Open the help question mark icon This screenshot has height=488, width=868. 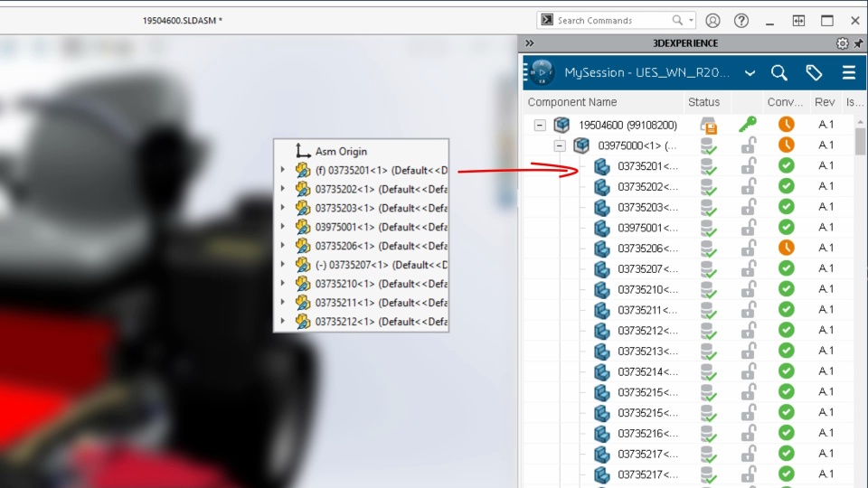741,21
